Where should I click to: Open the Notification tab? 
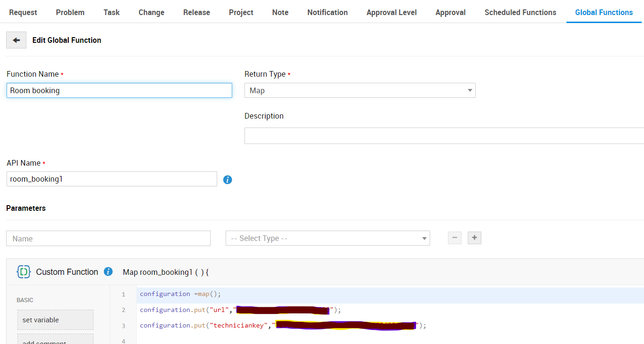click(x=327, y=12)
